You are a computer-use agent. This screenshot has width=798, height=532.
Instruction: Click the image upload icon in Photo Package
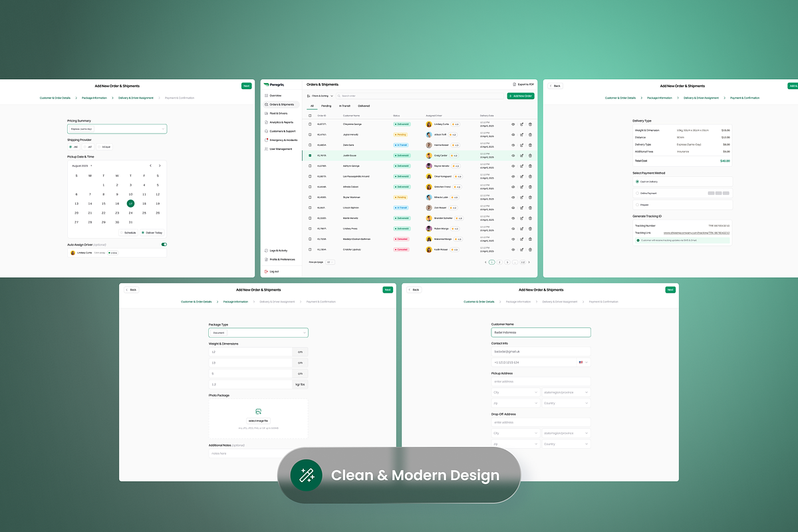258,412
